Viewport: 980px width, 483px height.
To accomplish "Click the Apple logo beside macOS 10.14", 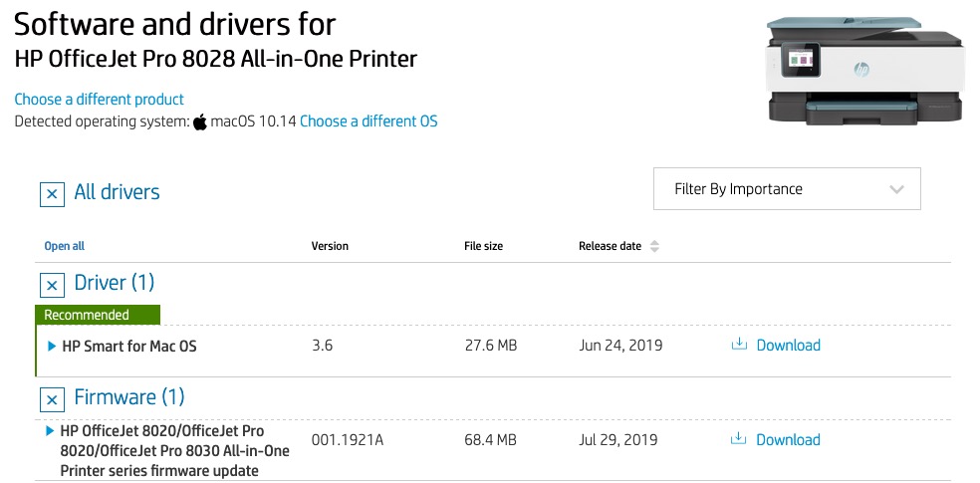I will (199, 121).
